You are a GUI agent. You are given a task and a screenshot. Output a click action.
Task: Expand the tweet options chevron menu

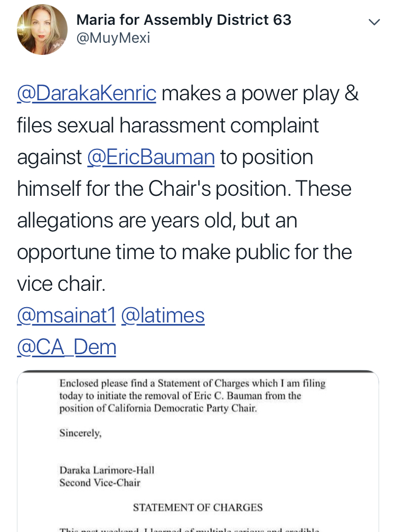pyautogui.click(x=374, y=22)
